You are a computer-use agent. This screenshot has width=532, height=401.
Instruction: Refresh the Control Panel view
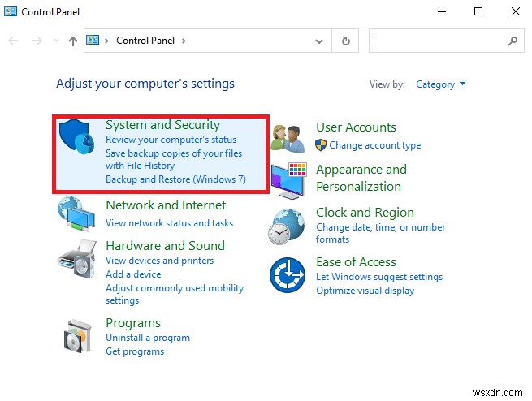pyautogui.click(x=347, y=41)
